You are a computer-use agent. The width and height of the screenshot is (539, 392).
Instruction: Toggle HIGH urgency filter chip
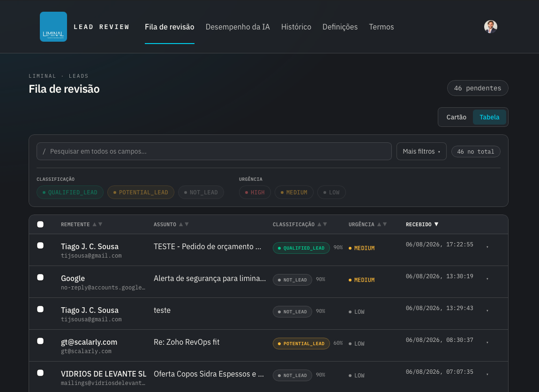point(255,192)
